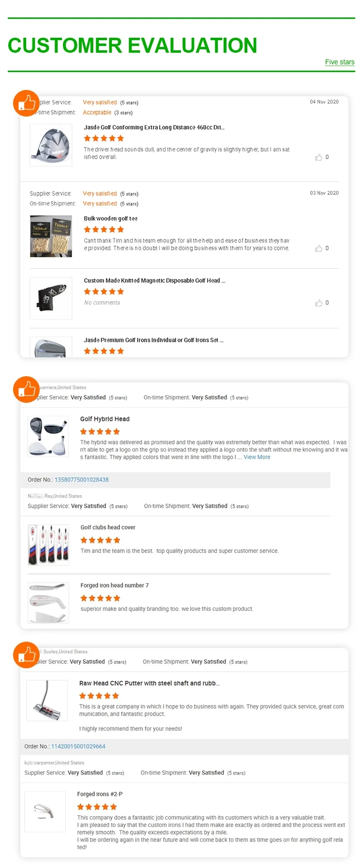Click the second orange thumbs-up badge
Image resolution: width=363 pixels, height=868 pixels.
pyautogui.click(x=26, y=389)
